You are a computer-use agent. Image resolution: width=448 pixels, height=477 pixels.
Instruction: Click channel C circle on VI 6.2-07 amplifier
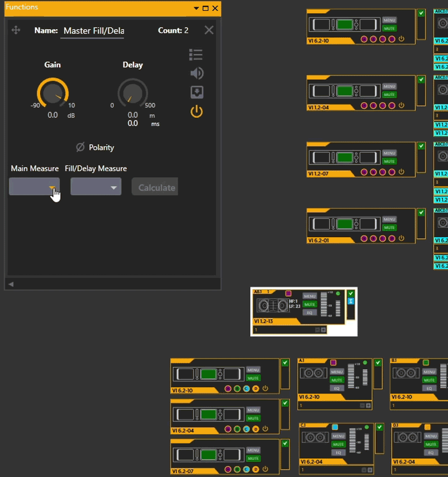coord(246,469)
